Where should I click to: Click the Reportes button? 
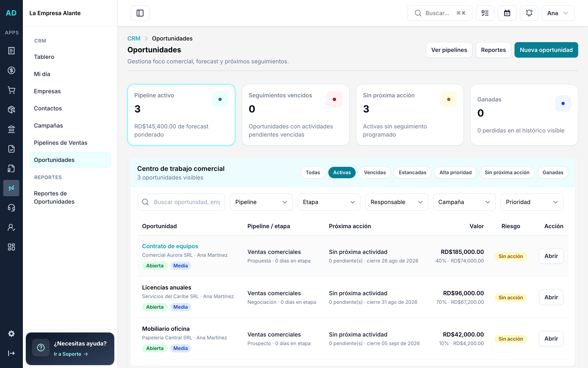pos(493,50)
